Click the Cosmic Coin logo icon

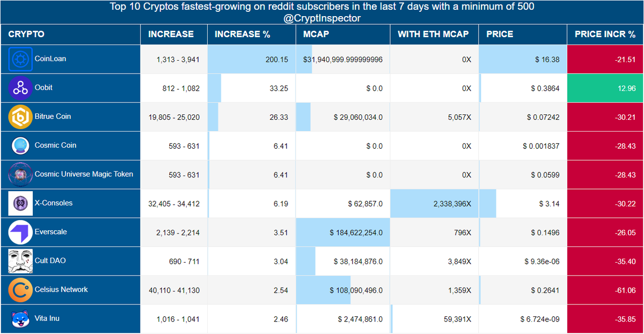point(20,146)
